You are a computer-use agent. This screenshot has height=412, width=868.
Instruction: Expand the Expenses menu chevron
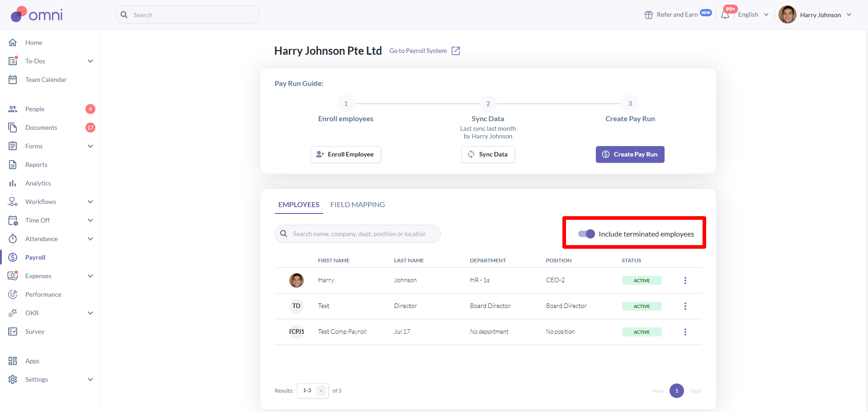[x=90, y=276]
